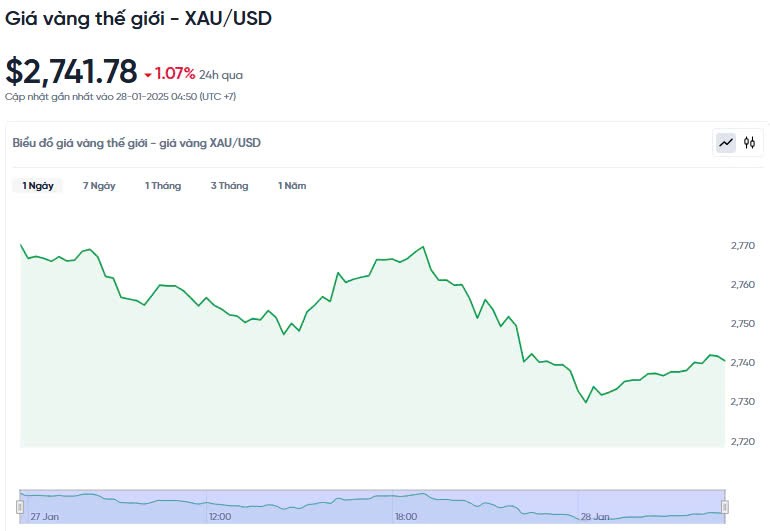Click the Biểu đồ giá vàng chart title
The width and height of the screenshot is (770, 531).
[136, 143]
